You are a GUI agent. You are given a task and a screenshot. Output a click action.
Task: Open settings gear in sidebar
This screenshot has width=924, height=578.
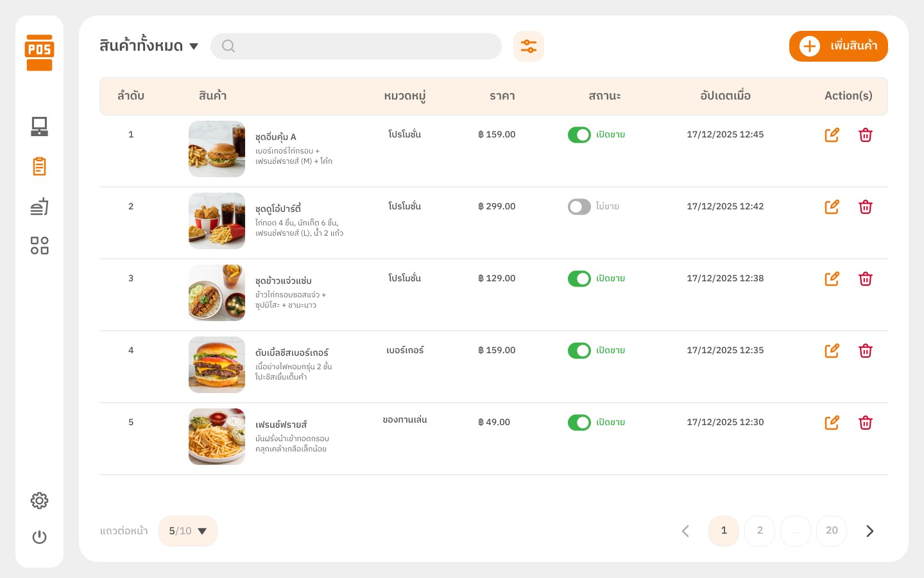tap(39, 500)
